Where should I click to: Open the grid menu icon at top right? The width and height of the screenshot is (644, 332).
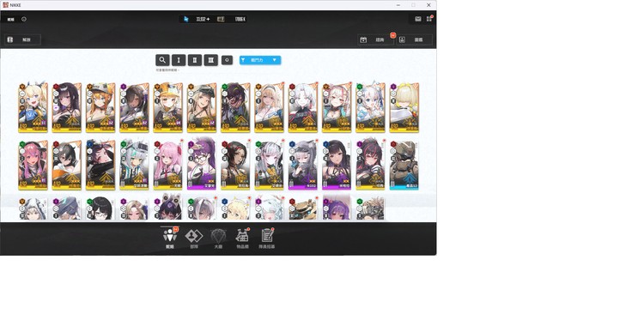(x=429, y=19)
